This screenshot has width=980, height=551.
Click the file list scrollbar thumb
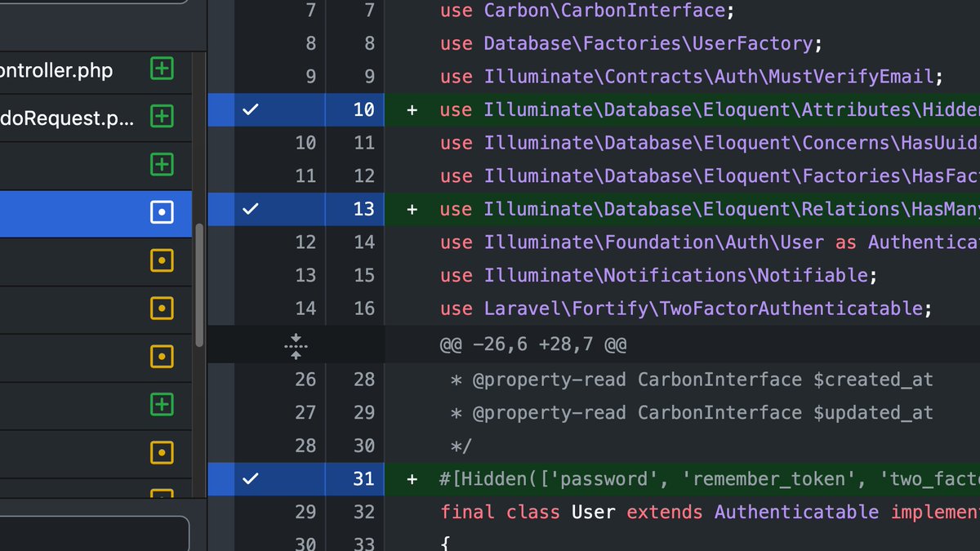pos(199,284)
